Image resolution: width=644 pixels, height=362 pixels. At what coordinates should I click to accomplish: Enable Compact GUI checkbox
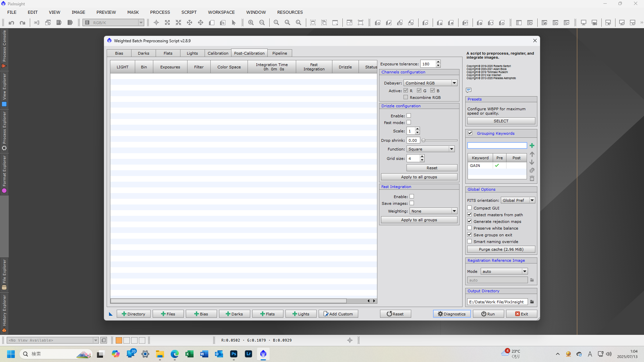tap(470, 208)
